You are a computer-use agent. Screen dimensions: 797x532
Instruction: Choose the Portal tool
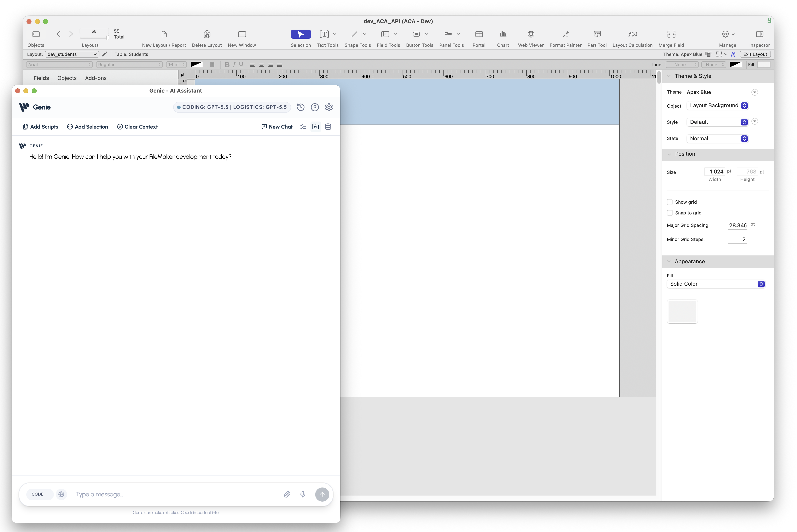[479, 34]
